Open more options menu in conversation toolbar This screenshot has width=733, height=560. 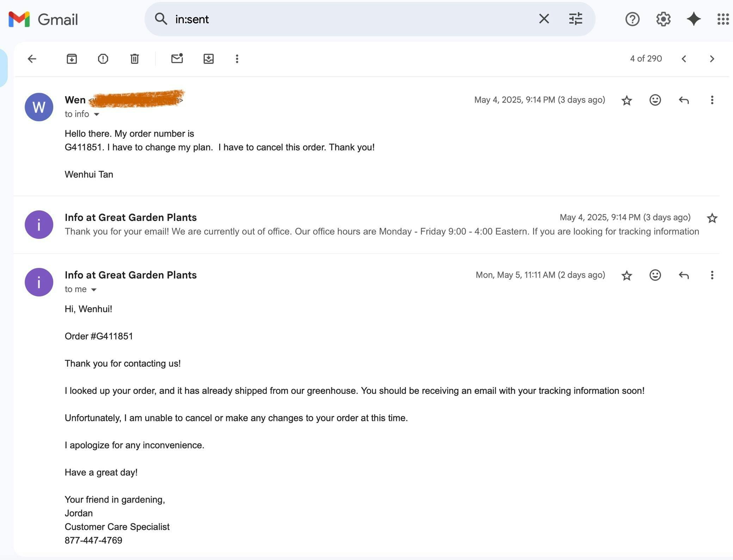coord(237,59)
